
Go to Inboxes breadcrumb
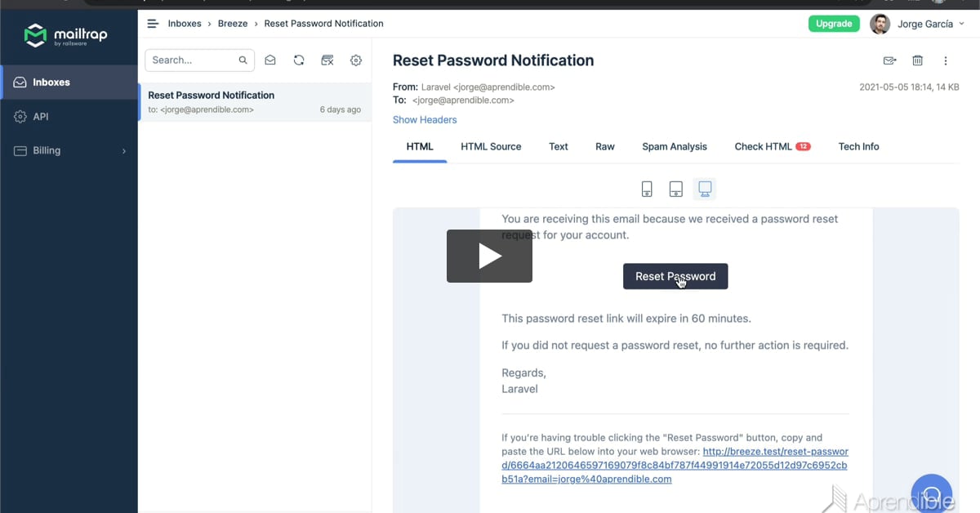point(185,24)
